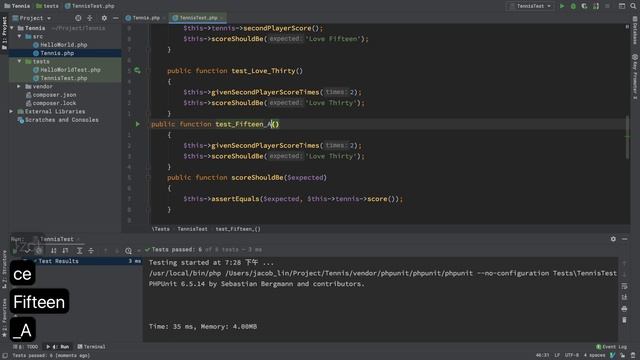Open the Terminal tool window tab
Viewport: 640px width, 360px height.
pyautogui.click(x=91, y=347)
